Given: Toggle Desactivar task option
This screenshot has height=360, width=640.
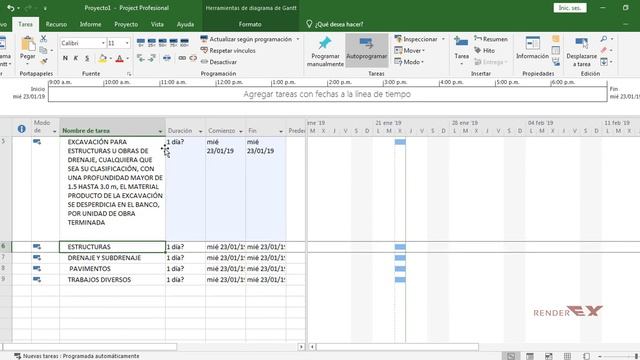Looking at the screenshot, I should (x=218, y=62).
